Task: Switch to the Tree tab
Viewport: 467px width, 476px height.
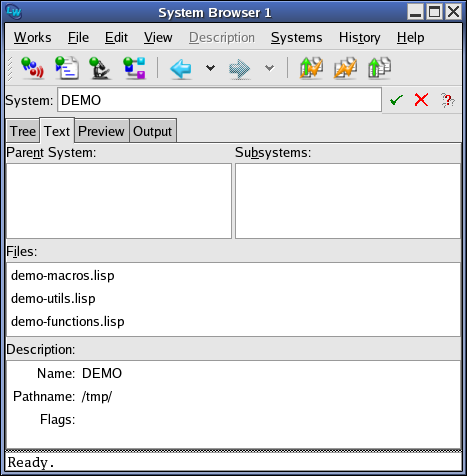Action: click(23, 131)
